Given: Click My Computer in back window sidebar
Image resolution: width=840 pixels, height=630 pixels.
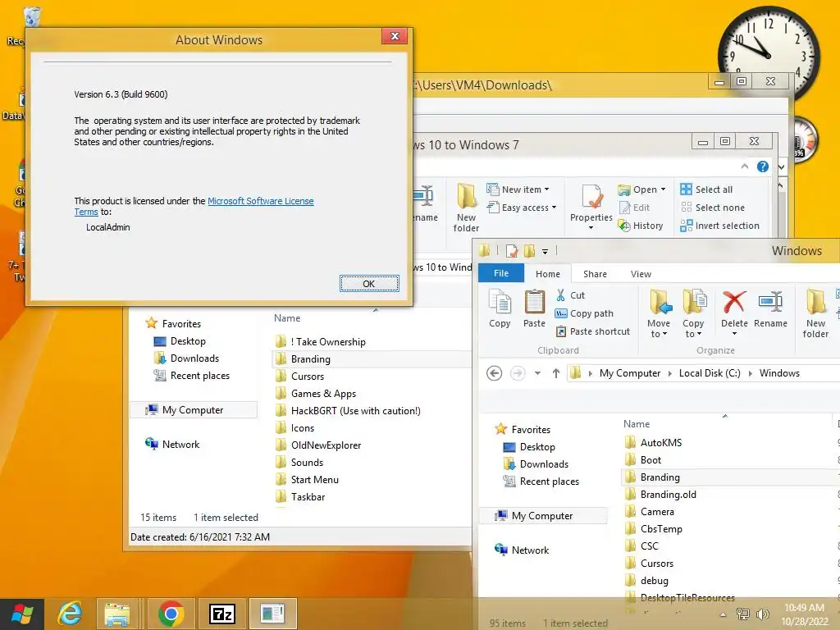Looking at the screenshot, I should point(193,410).
